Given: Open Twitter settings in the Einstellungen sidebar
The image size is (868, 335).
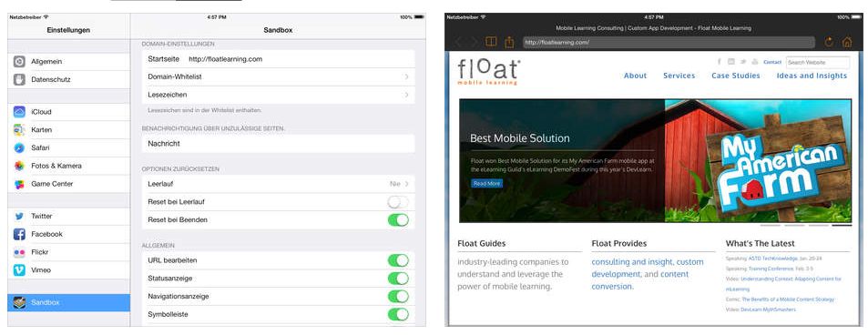Looking at the screenshot, I should point(68,216).
